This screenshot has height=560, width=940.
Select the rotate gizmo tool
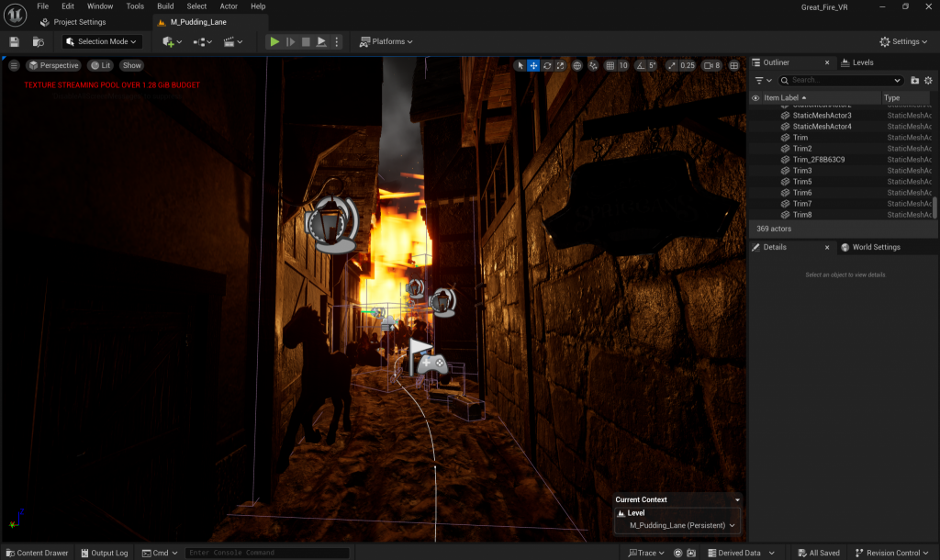(x=547, y=65)
